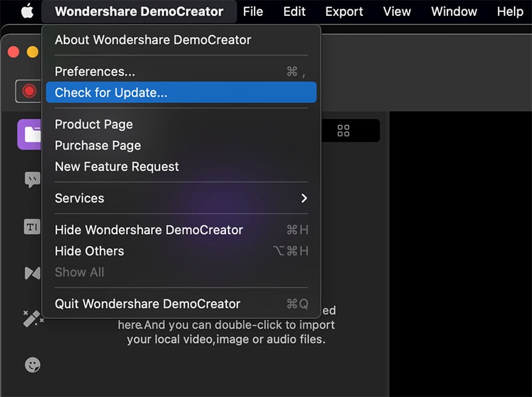Open the stickers smiley face icon
This screenshot has width=532, height=397.
32,364
